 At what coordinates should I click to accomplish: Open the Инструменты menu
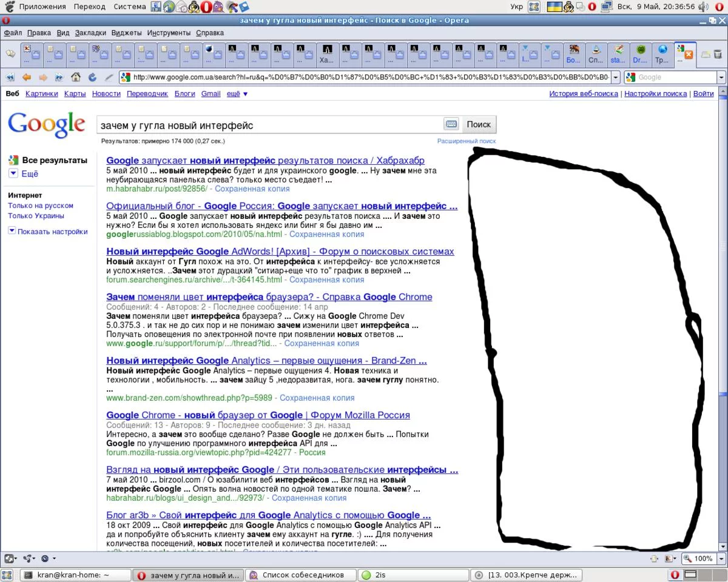[169, 33]
